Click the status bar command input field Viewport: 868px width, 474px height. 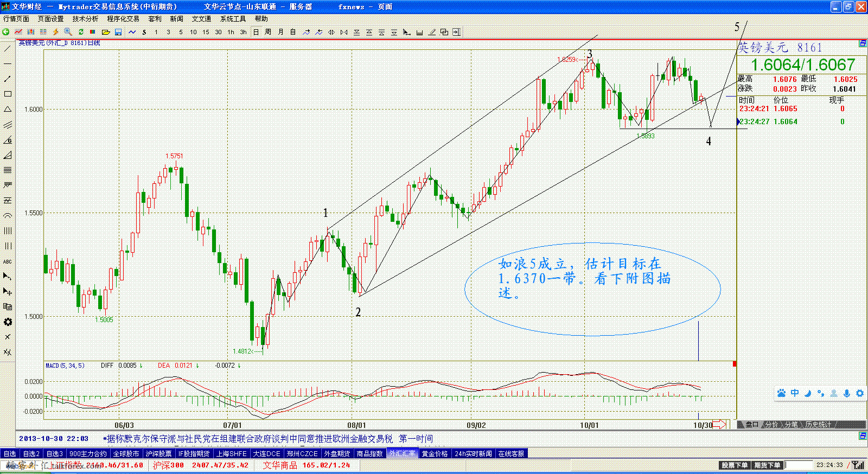point(799,465)
